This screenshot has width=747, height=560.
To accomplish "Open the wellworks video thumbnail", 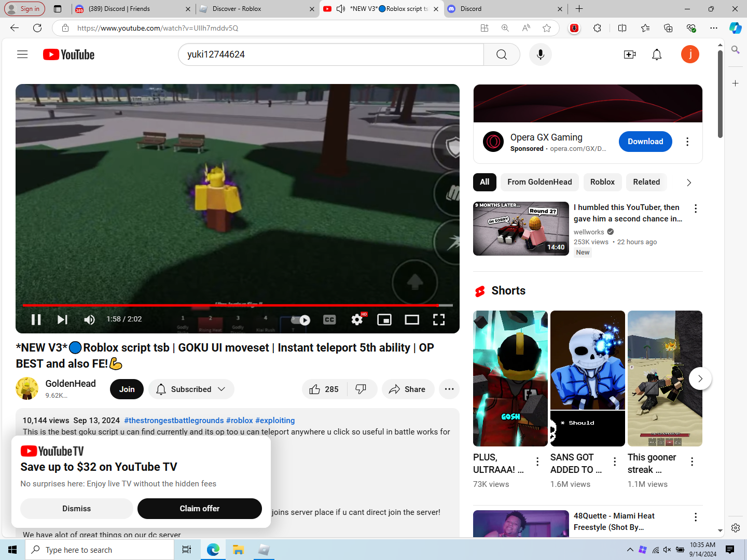I will (x=521, y=229).
